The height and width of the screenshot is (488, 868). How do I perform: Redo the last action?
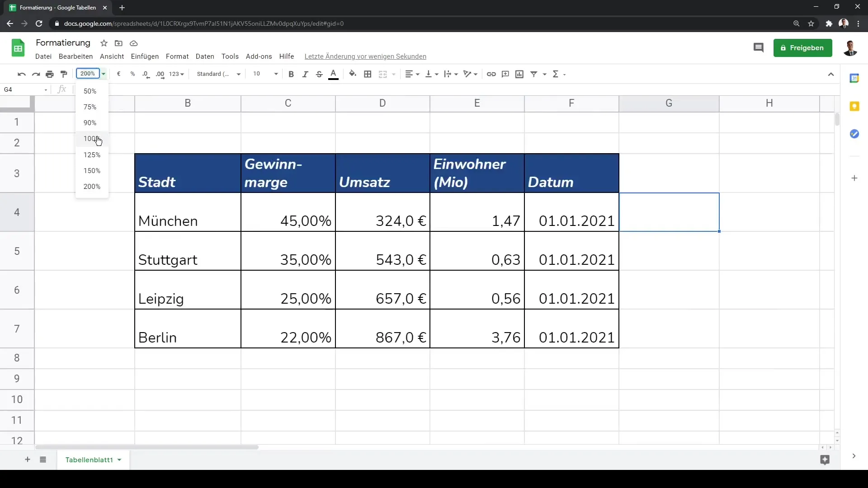pyautogui.click(x=36, y=74)
